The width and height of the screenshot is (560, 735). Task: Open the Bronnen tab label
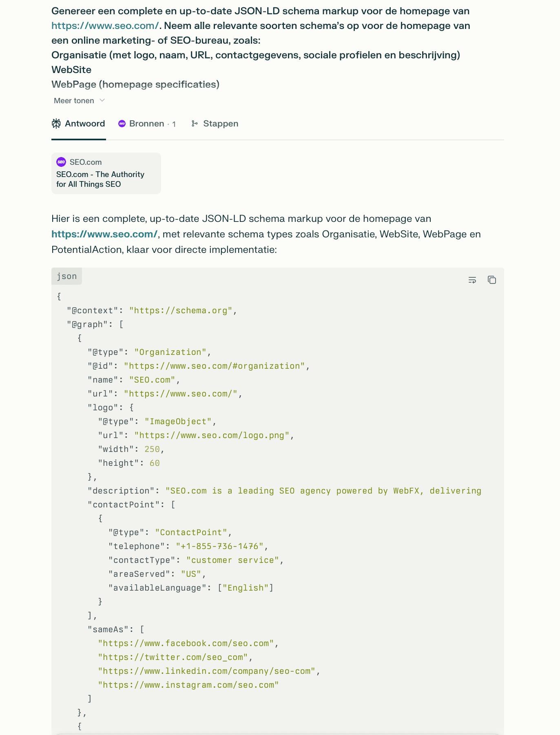[146, 124]
